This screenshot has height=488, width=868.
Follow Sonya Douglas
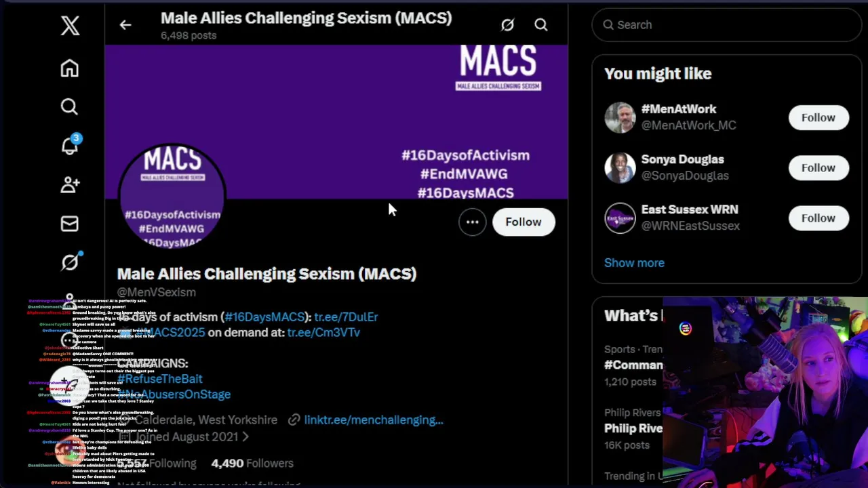click(x=818, y=167)
